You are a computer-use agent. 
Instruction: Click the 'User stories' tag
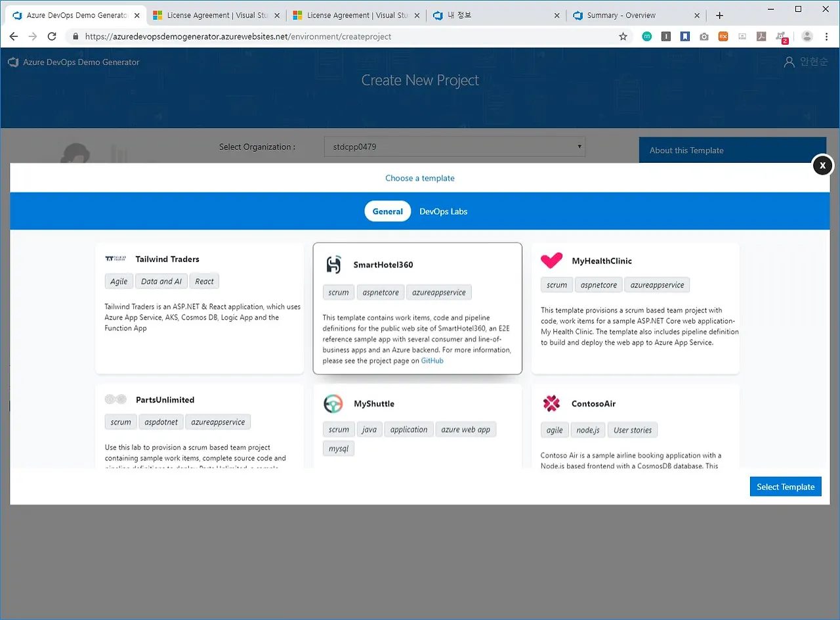point(633,430)
